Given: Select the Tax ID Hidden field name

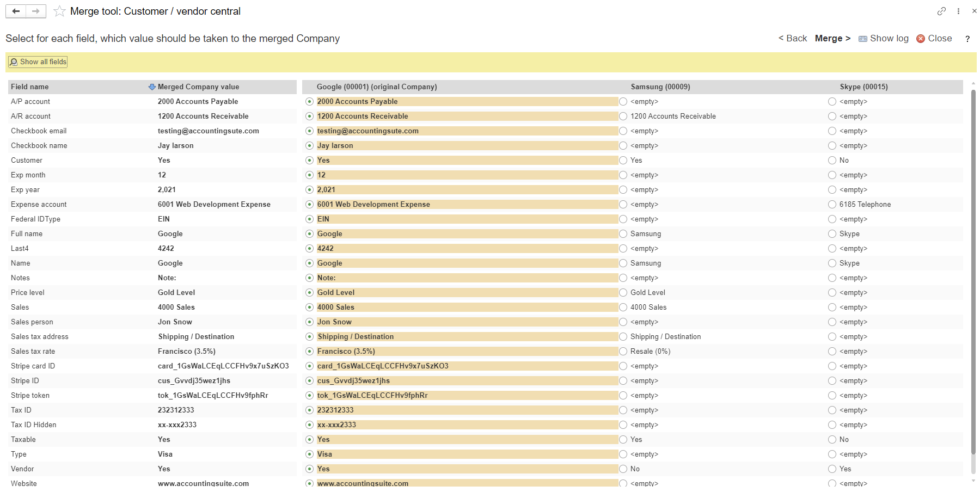Looking at the screenshot, I should [34, 425].
